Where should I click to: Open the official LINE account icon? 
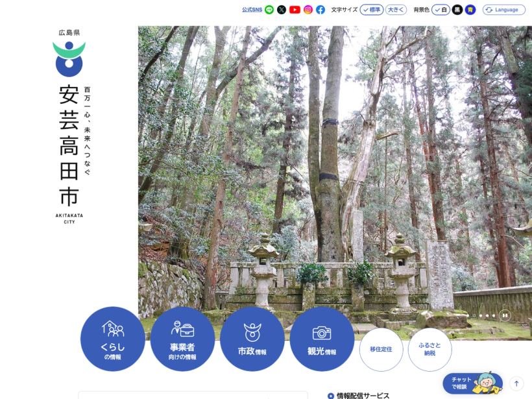pos(269,10)
